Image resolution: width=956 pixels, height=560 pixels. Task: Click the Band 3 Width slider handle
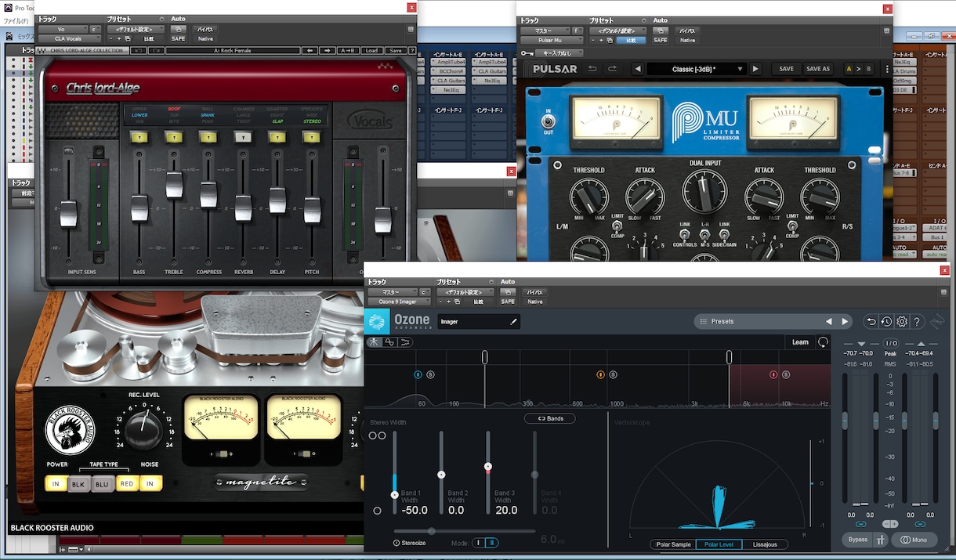(488, 467)
